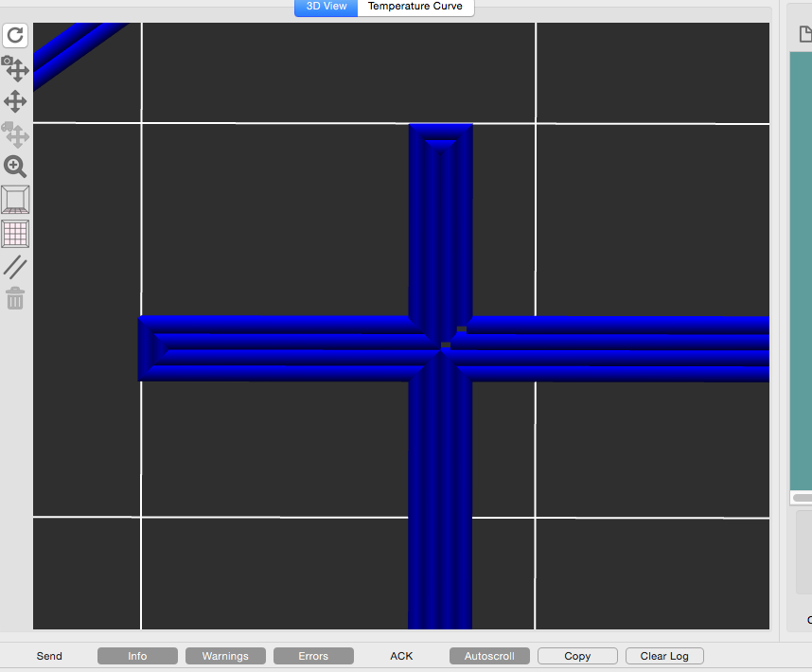Switch to the top grid view
This screenshot has width=812, height=672.
15,233
